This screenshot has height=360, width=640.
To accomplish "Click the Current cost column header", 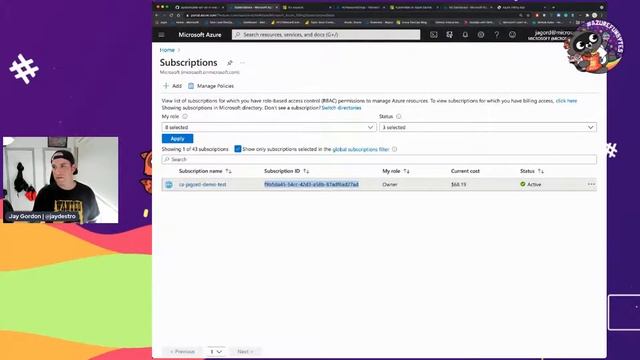I will [465, 171].
